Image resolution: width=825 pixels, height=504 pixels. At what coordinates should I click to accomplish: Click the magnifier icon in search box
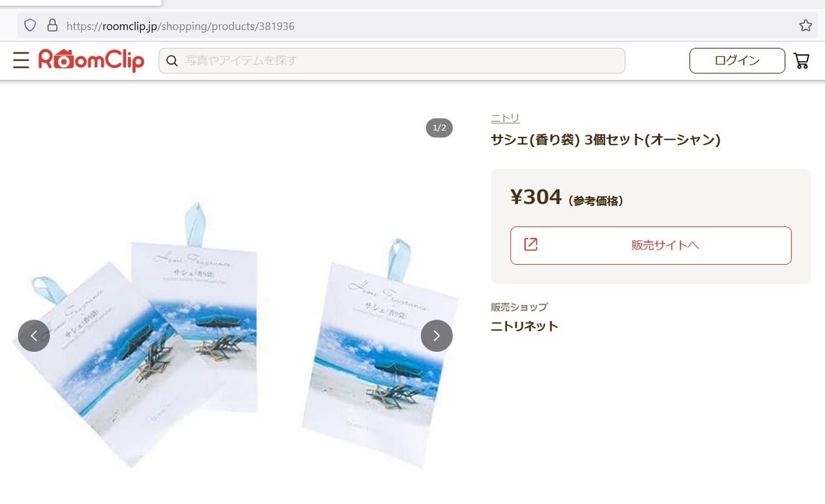pyautogui.click(x=172, y=61)
